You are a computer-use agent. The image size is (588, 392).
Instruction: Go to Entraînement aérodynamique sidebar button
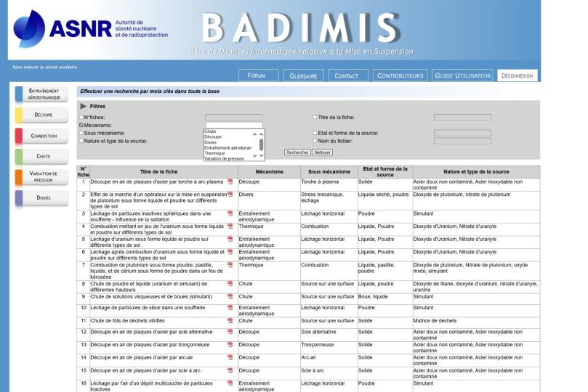pyautogui.click(x=41, y=94)
